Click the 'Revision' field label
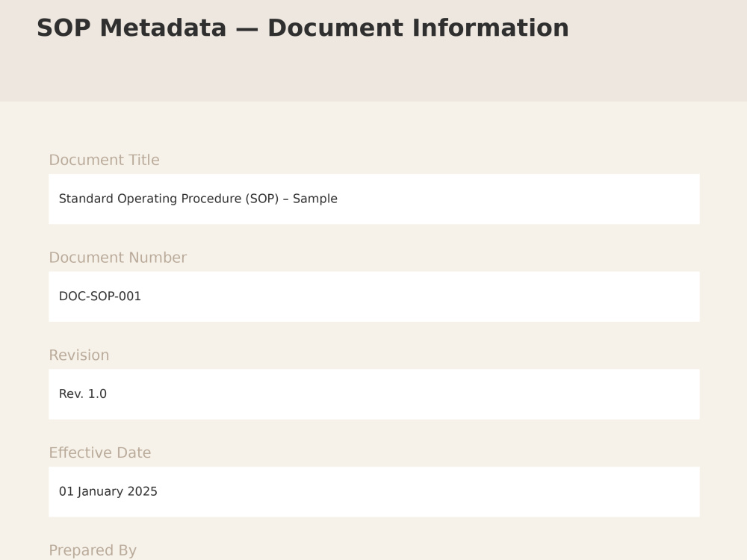The image size is (747, 560). tap(79, 355)
